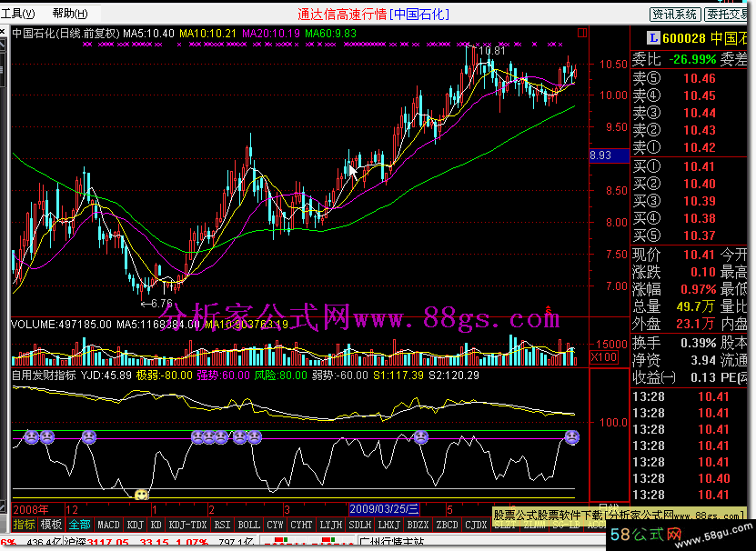The image size is (756, 551).
Task: Switch to the ZBCD indicator
Action: point(447,525)
